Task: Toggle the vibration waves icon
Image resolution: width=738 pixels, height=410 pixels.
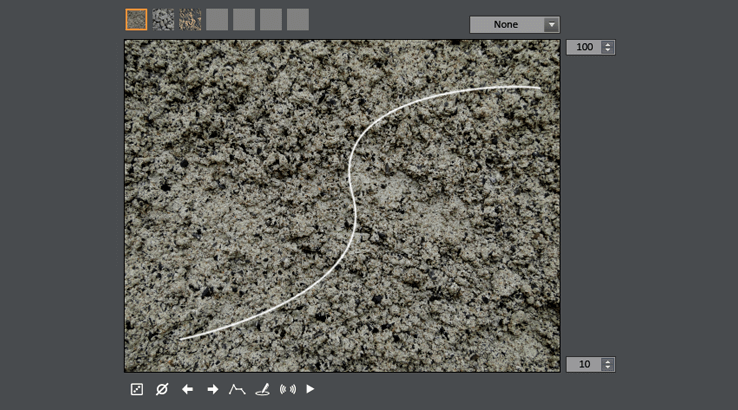Action: point(288,389)
